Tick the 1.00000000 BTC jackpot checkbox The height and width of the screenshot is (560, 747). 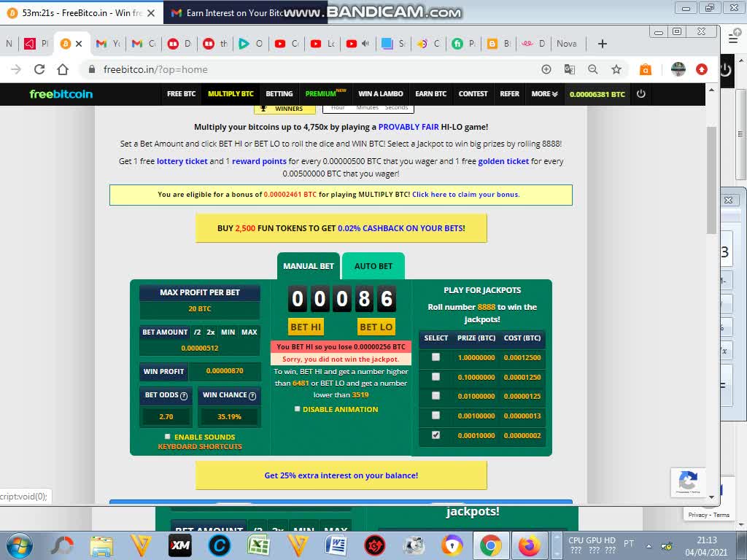[x=436, y=357]
